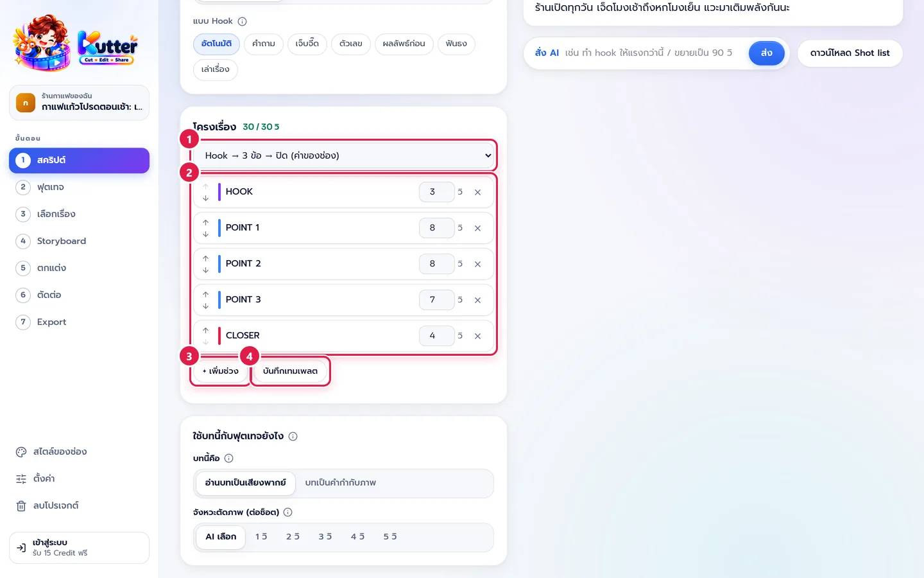Screen dimensions: 924x578
Task: Open info icon beside ใช้บทนี้กับฟุตเทจยังไง
Action: click(x=293, y=436)
